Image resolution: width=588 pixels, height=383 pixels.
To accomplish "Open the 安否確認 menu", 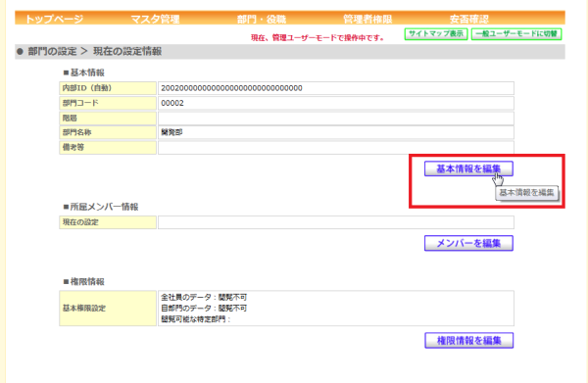I will (x=469, y=19).
